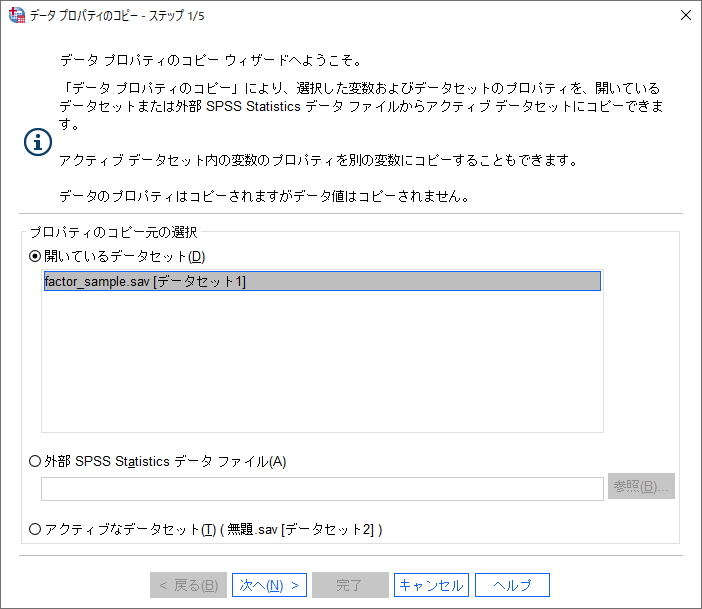Image resolution: width=702 pixels, height=609 pixels.
Task: Click the SPSS app icon in title bar
Action: point(17,15)
